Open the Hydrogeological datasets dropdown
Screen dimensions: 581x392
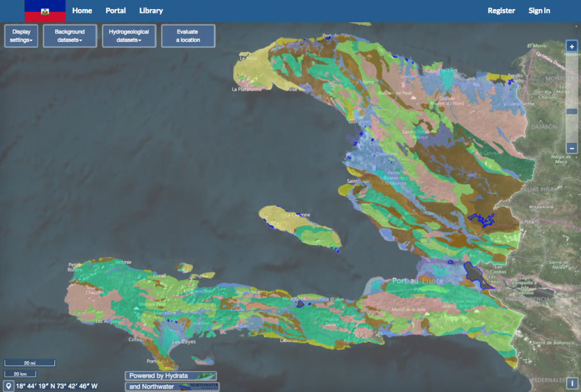128,36
